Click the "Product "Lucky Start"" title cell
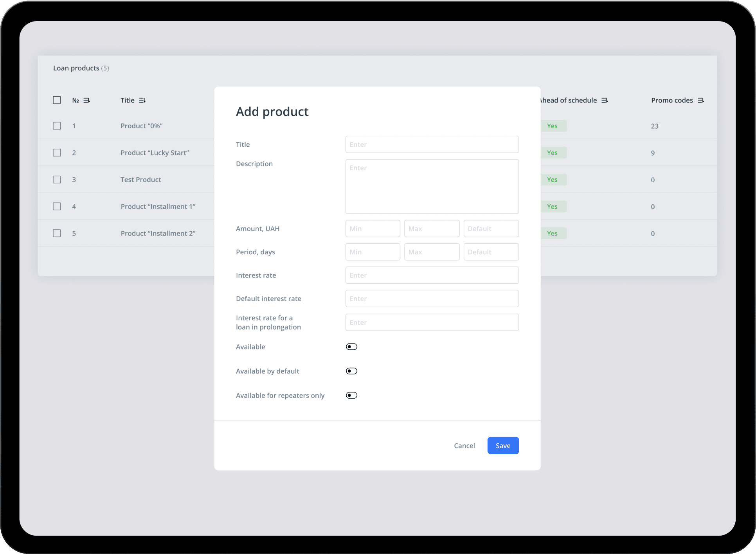The image size is (756, 554). [x=155, y=153]
